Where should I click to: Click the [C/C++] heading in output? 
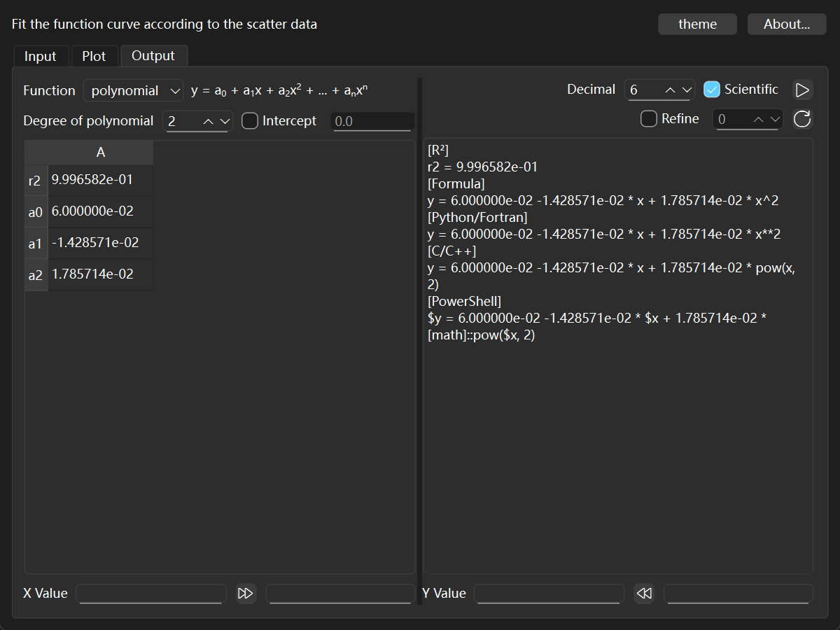coord(451,251)
